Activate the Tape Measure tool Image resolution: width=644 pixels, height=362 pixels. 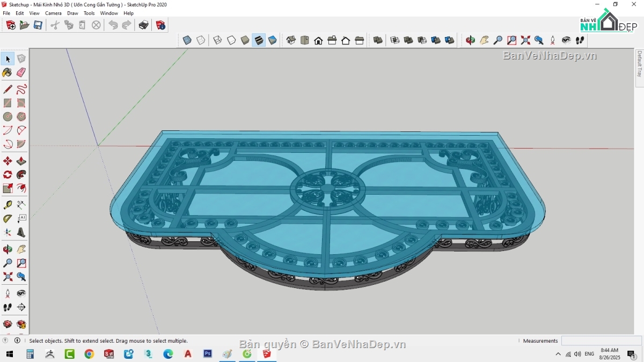tap(7, 204)
